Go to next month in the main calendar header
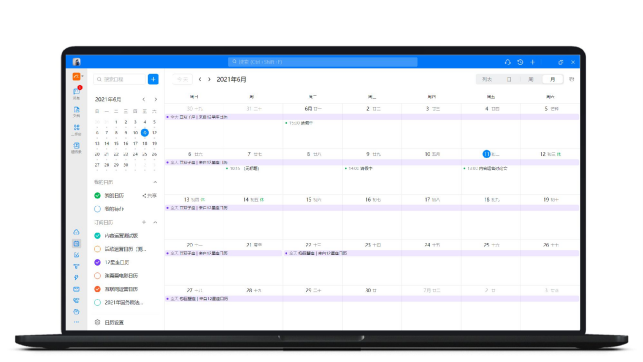 click(209, 79)
